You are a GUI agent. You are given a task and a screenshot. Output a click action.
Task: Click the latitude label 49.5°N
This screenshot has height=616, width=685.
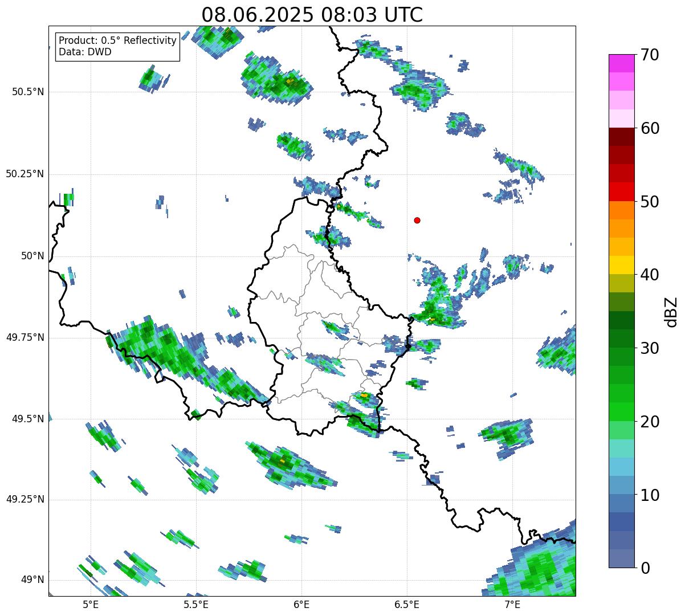tap(28, 419)
